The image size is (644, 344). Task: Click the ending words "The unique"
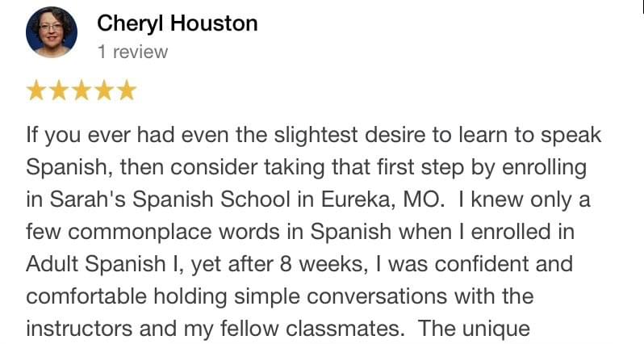pyautogui.click(x=474, y=329)
